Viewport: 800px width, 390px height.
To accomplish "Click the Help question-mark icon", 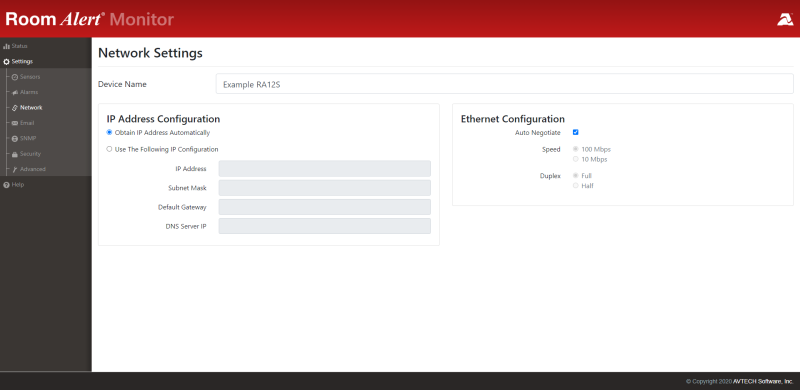I will pyautogui.click(x=7, y=184).
